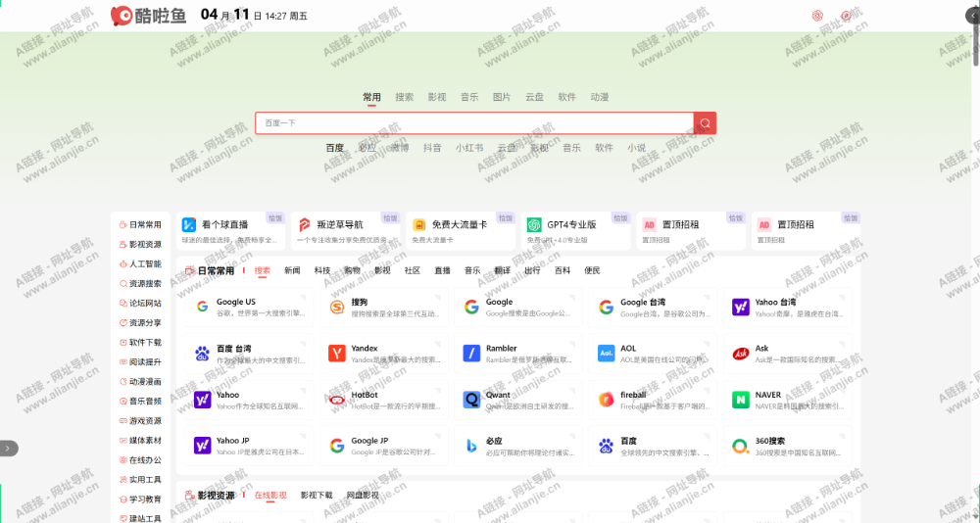The image size is (980, 523).
Task: Switch search category to 影视 tab
Action: [x=437, y=97]
